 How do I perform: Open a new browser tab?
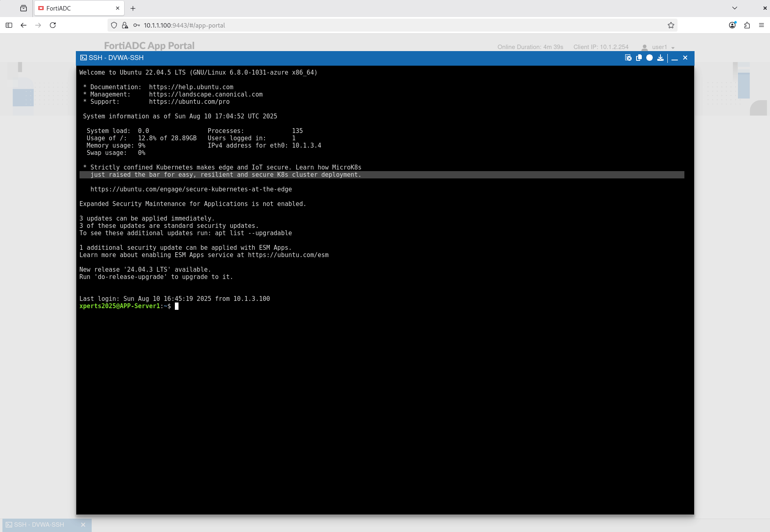(x=133, y=8)
